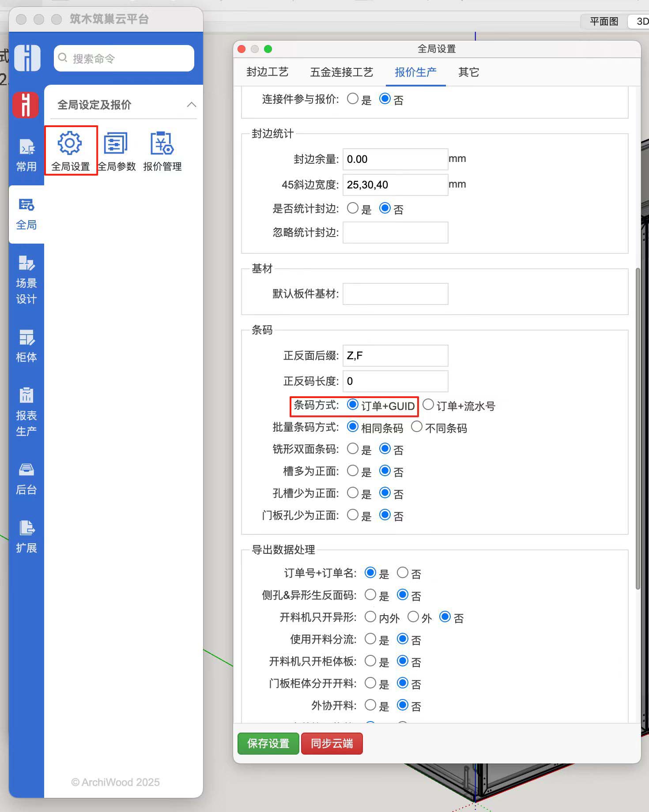Open 场景设计 in the sidebar
The image size is (649, 812).
(26, 279)
